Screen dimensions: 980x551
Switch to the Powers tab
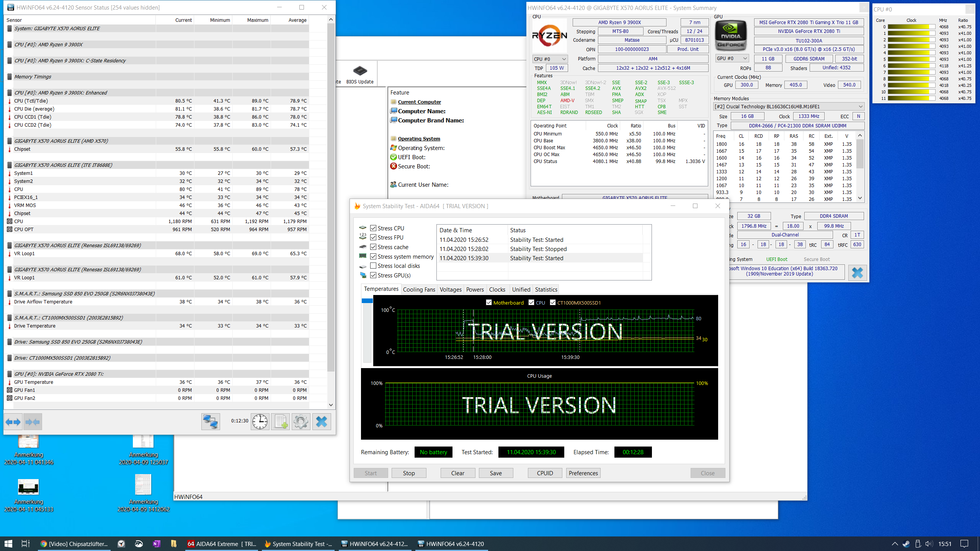coord(475,290)
